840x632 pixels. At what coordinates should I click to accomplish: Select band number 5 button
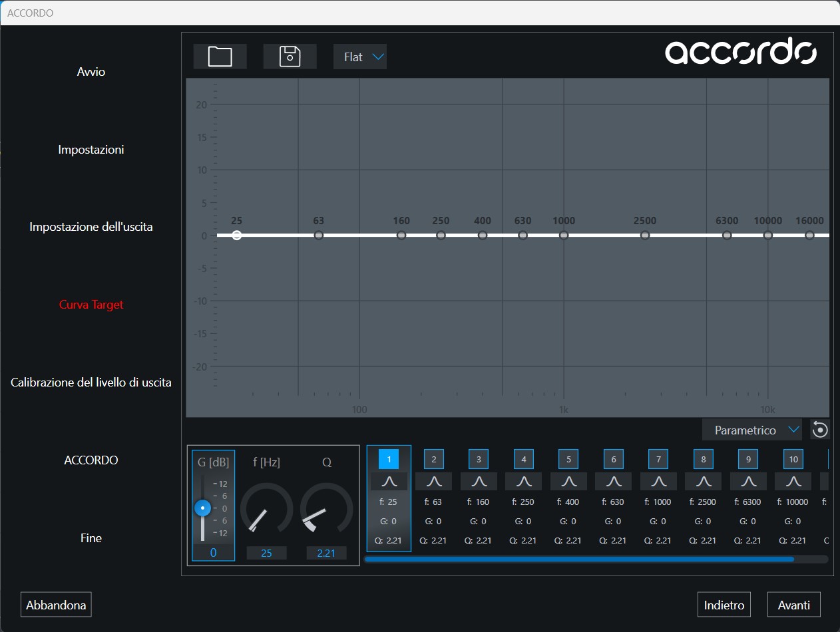pyautogui.click(x=568, y=459)
